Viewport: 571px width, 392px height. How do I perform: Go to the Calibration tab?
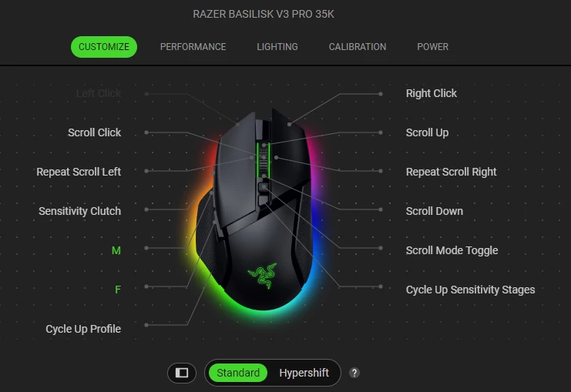coord(358,47)
